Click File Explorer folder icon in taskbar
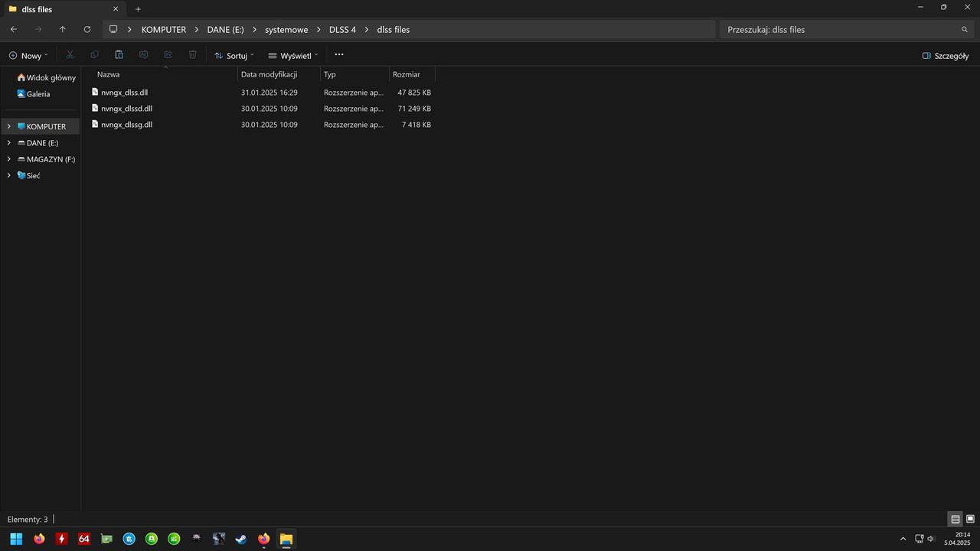The image size is (980, 551). point(286,539)
